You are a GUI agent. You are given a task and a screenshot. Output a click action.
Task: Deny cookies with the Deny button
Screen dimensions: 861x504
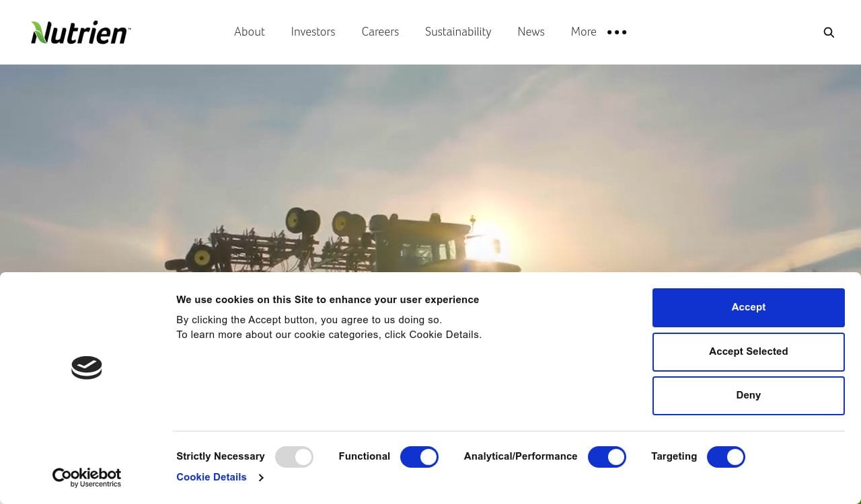[x=748, y=395]
